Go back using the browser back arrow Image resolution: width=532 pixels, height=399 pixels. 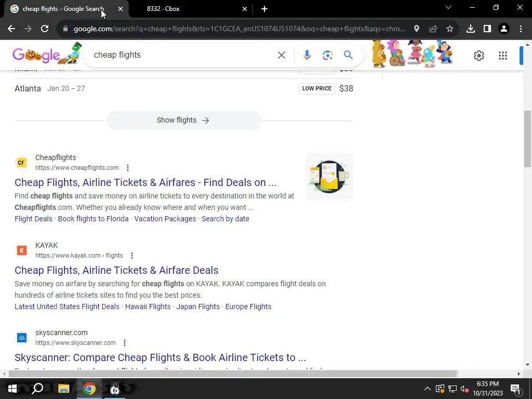coord(11,29)
